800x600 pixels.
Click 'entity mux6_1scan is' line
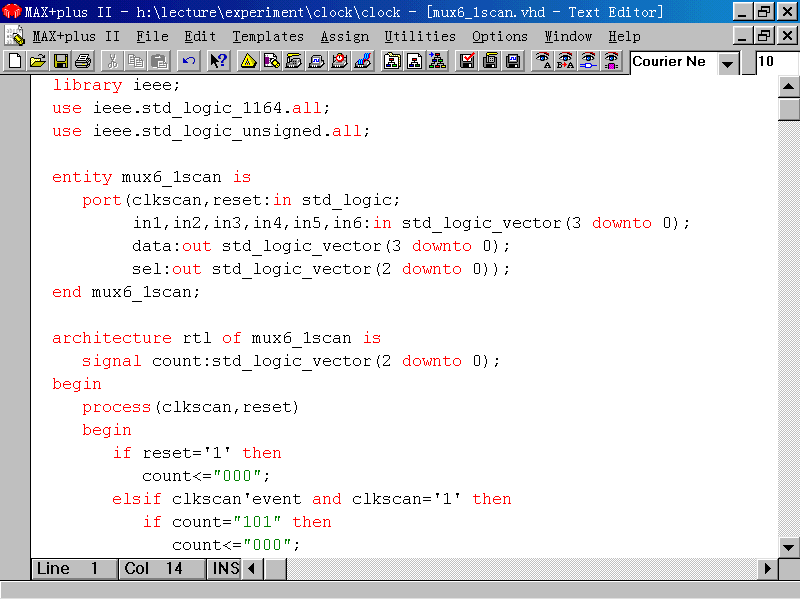point(152,178)
